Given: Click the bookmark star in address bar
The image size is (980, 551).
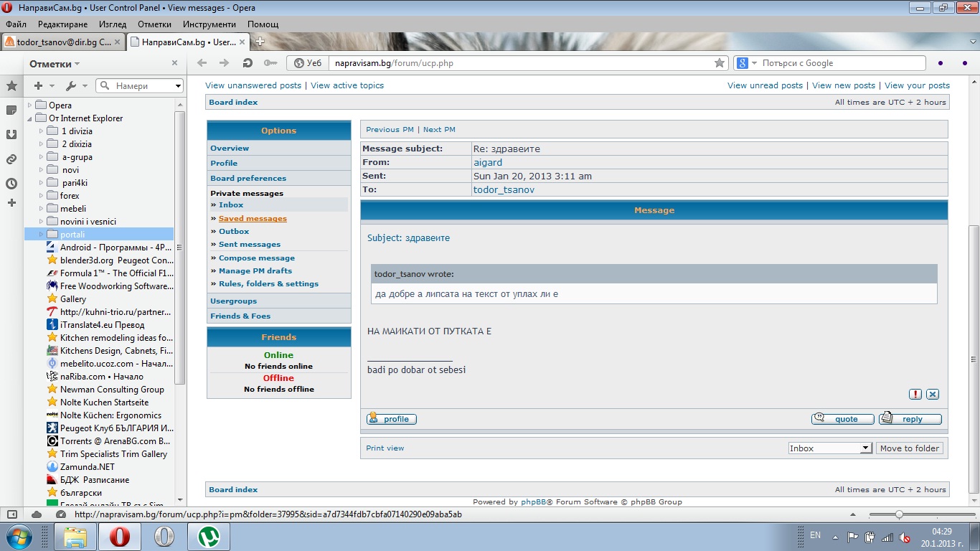Looking at the screenshot, I should click(719, 63).
